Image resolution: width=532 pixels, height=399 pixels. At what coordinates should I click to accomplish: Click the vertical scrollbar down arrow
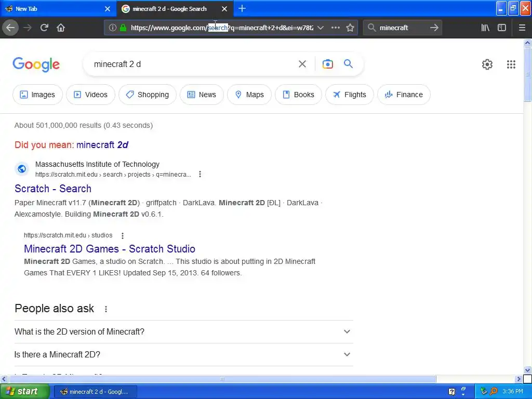tap(527, 370)
